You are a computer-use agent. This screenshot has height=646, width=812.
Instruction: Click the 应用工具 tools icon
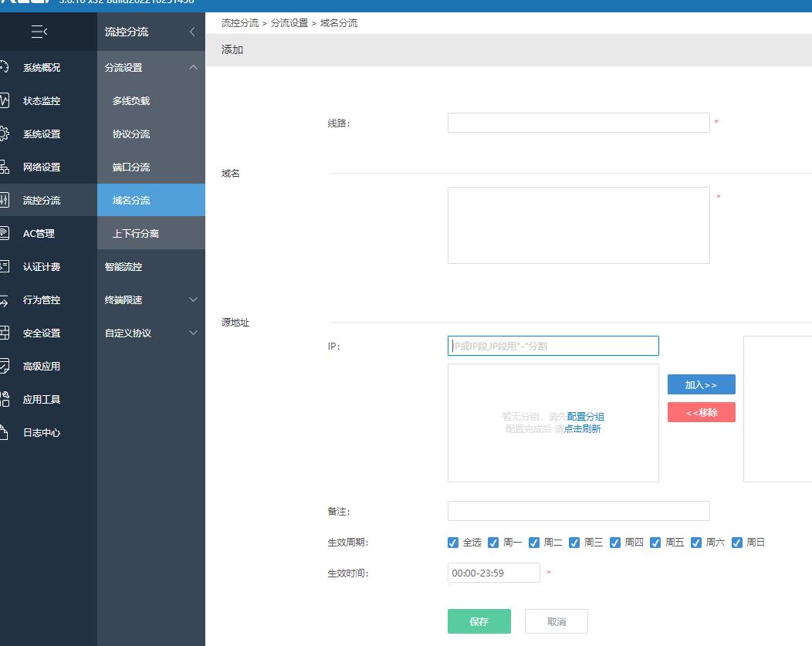(x=4, y=399)
